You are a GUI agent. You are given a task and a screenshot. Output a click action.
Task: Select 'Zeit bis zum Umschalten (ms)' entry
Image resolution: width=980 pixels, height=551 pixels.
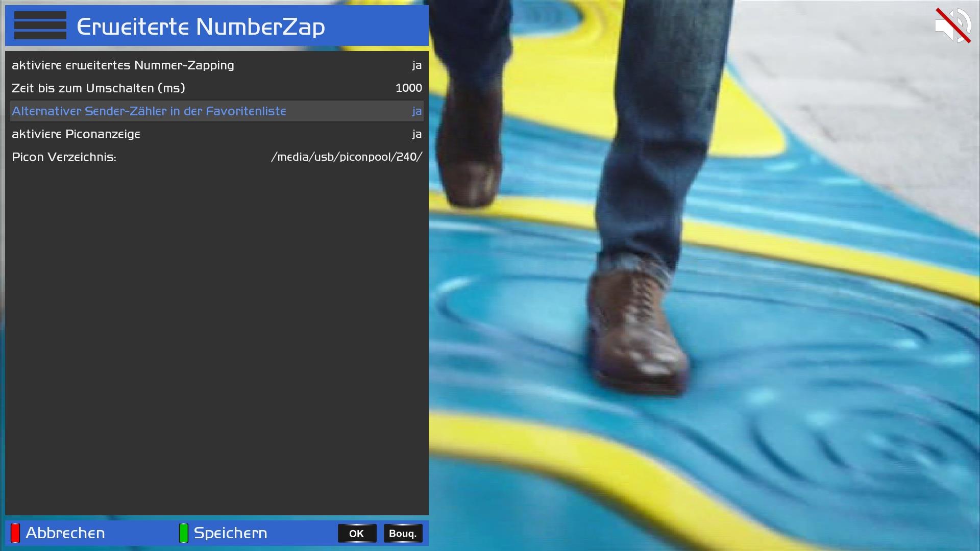pos(99,88)
